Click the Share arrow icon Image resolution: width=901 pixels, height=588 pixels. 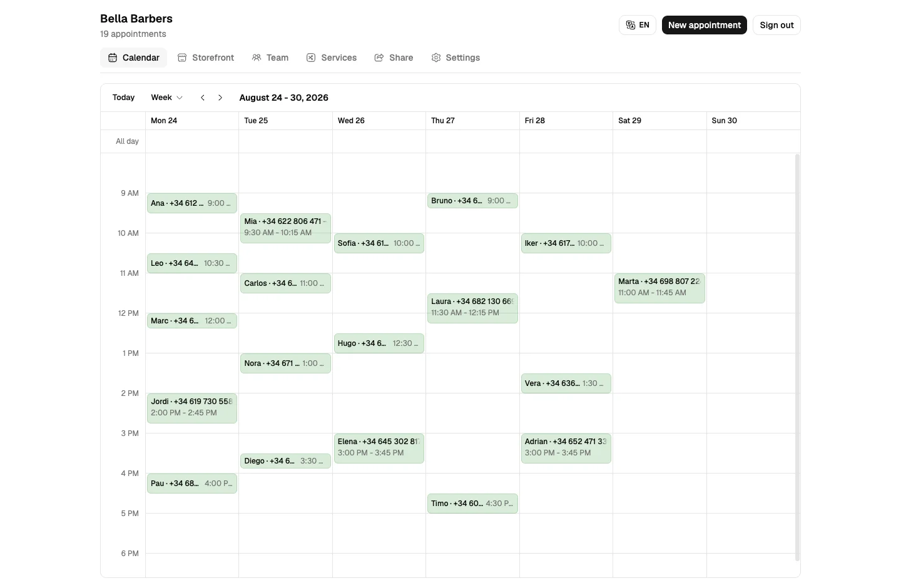[x=379, y=58]
